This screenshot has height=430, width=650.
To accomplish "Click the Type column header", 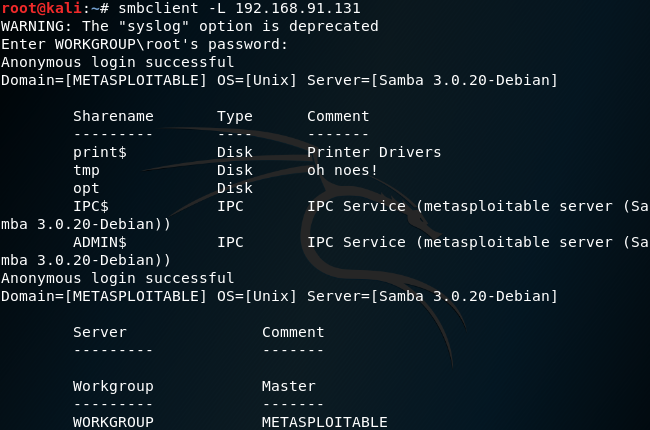I will (x=235, y=117).
